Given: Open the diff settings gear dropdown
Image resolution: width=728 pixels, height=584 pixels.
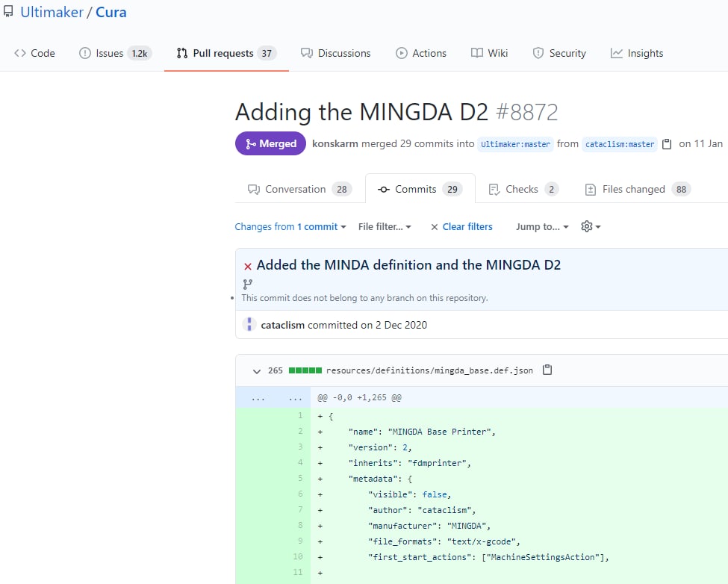Looking at the screenshot, I should [x=591, y=226].
